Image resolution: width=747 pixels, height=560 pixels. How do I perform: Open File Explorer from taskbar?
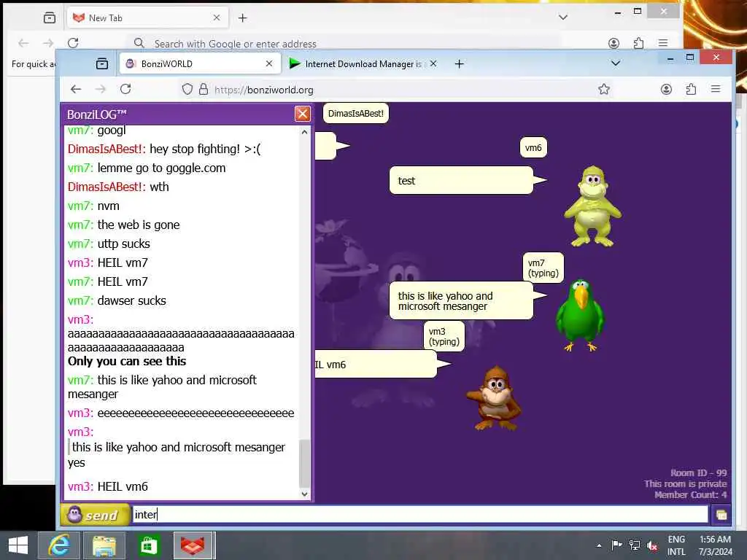click(x=104, y=545)
